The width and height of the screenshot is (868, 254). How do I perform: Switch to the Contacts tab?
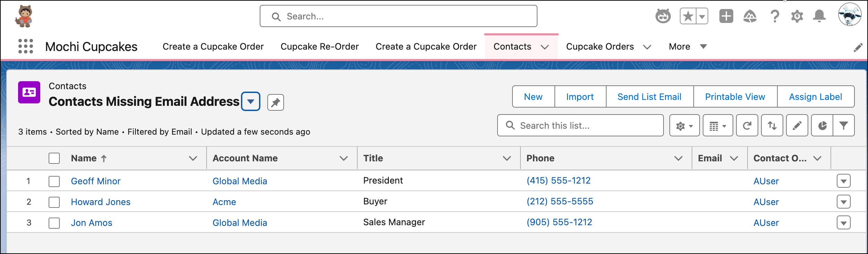pos(512,46)
